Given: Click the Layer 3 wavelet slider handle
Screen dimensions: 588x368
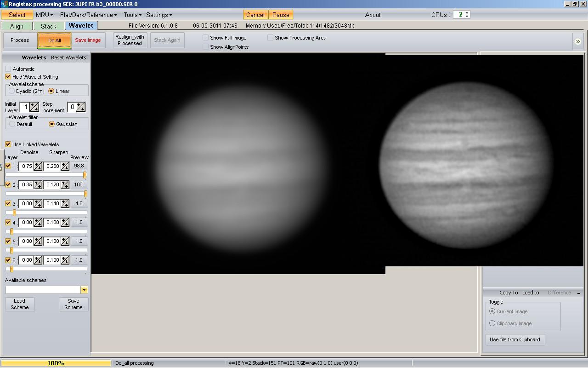Looking at the screenshot, I should tap(14, 213).
